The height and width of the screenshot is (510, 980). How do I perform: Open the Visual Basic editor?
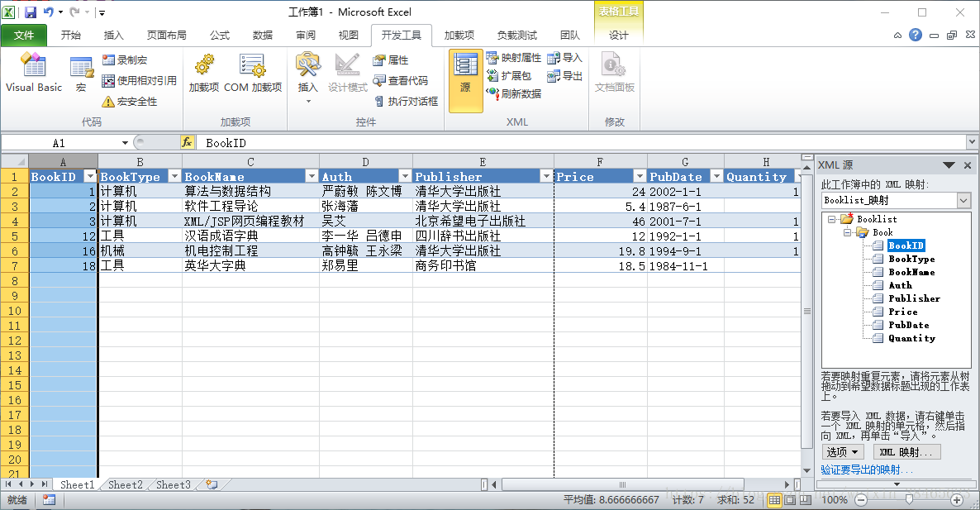(x=33, y=73)
